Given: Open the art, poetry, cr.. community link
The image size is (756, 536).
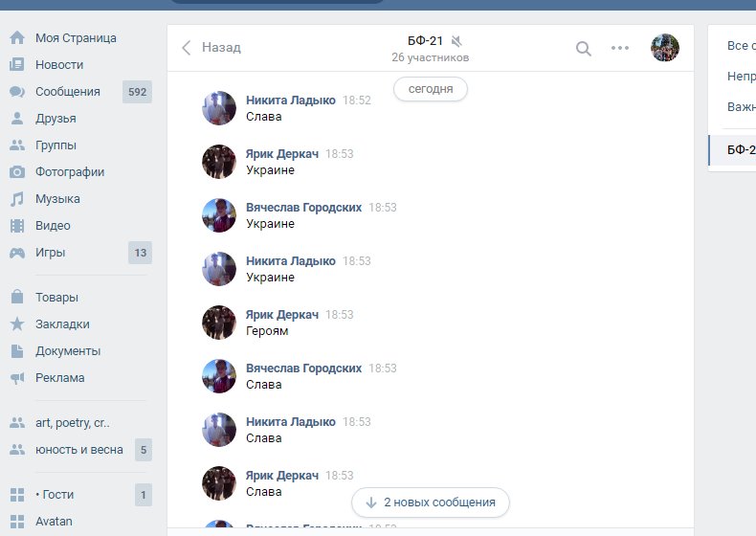Looking at the screenshot, I should click(x=73, y=423).
